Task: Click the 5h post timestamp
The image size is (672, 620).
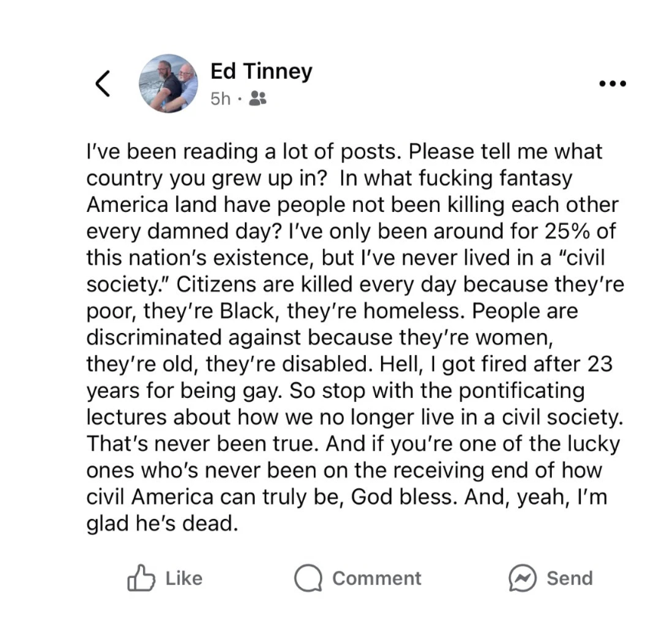Action: (220, 99)
